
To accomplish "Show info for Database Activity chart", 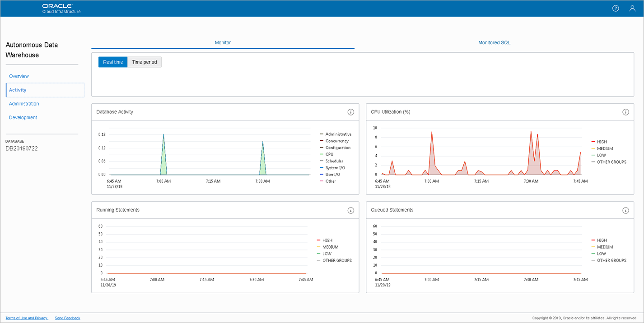I will click(350, 112).
